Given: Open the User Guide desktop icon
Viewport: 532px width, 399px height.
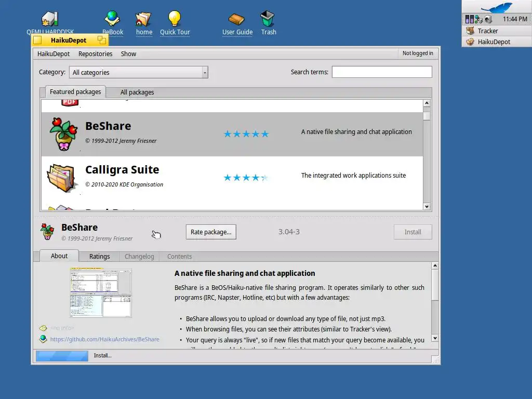Looking at the screenshot, I should 236,19.
